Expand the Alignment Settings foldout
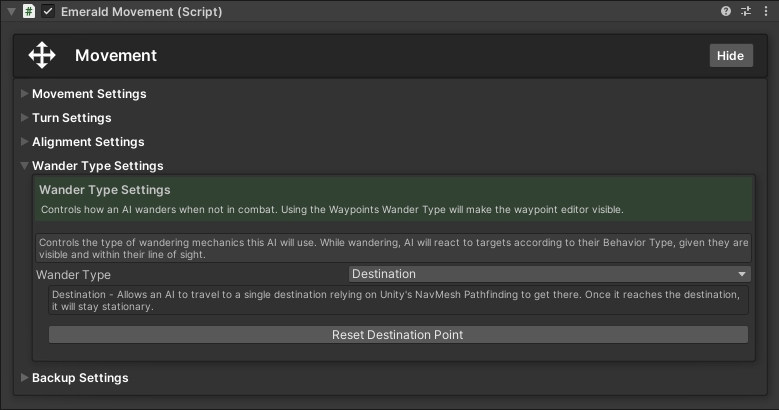The image size is (779, 410). pyautogui.click(x=88, y=142)
